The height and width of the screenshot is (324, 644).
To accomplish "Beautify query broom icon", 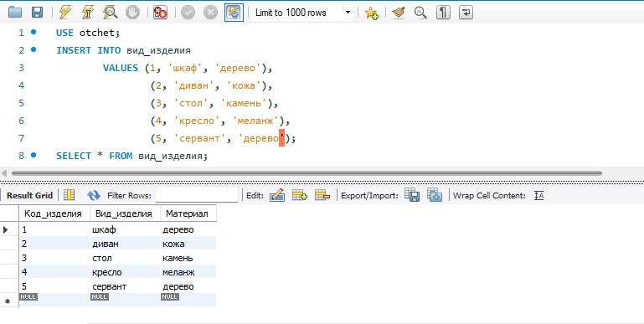I will coord(398,13).
